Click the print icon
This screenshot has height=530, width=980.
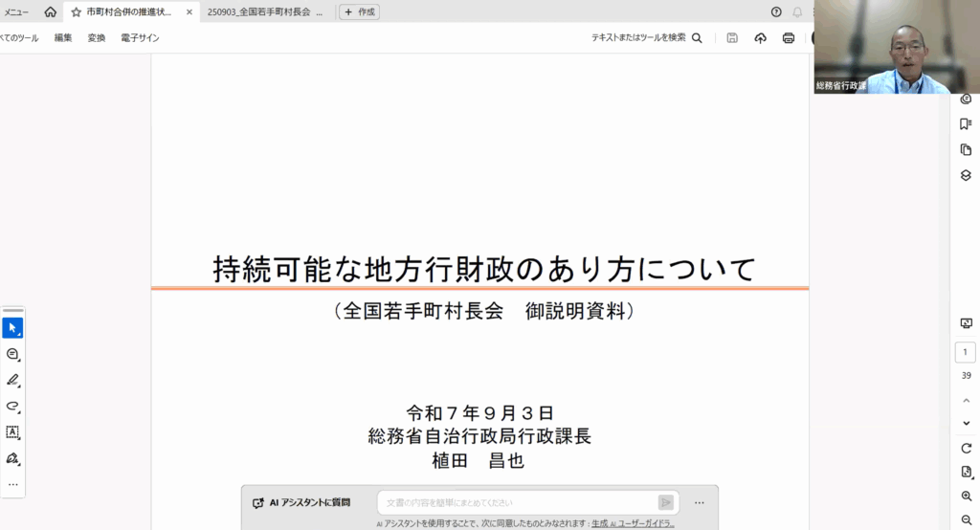coord(789,38)
